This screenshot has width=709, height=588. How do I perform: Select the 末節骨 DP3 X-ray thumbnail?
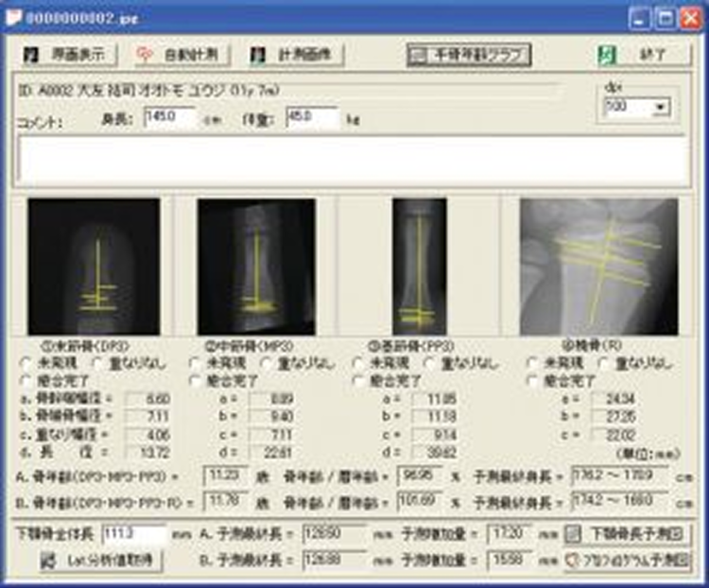pyautogui.click(x=95, y=267)
